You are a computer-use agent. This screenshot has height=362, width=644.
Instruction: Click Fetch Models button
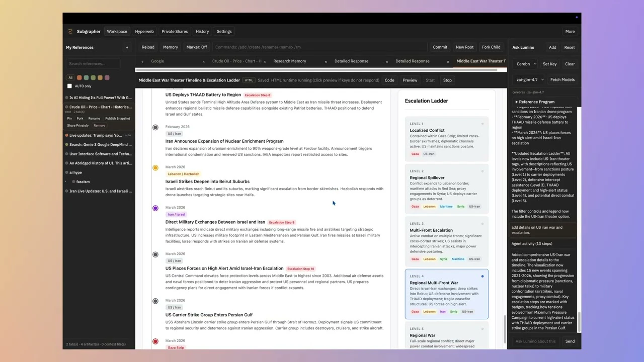[x=562, y=79]
